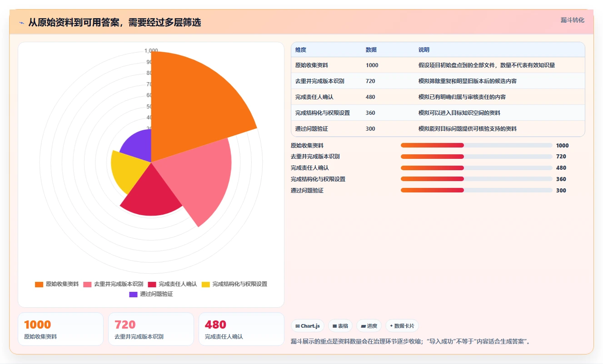The image size is (603, 364).
Task: Click the 通过问题验证 progress bar
Action: tap(477, 190)
